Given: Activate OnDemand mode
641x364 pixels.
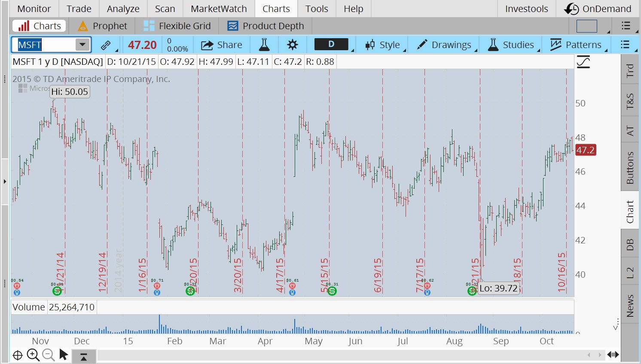Looking at the screenshot, I should point(598,9).
